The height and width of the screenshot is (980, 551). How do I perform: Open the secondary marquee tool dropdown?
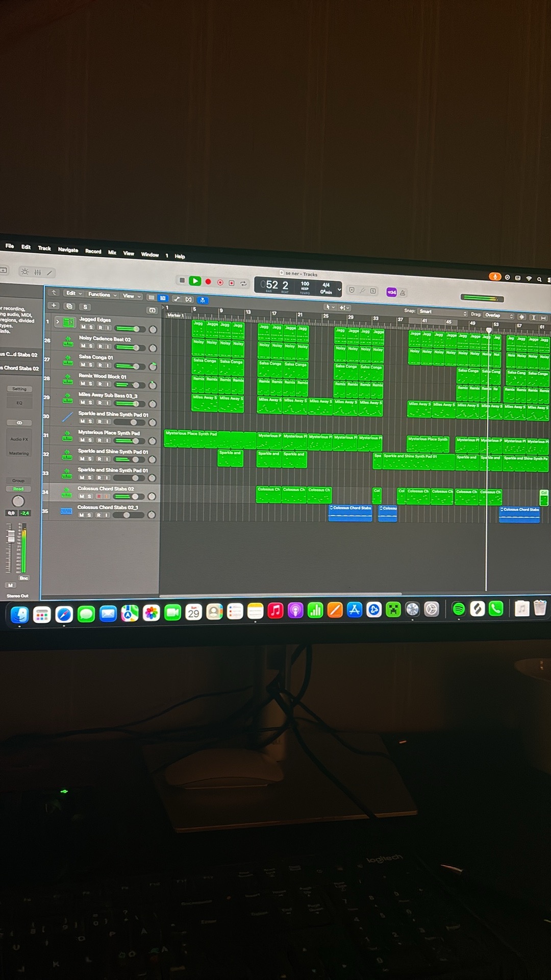click(345, 308)
